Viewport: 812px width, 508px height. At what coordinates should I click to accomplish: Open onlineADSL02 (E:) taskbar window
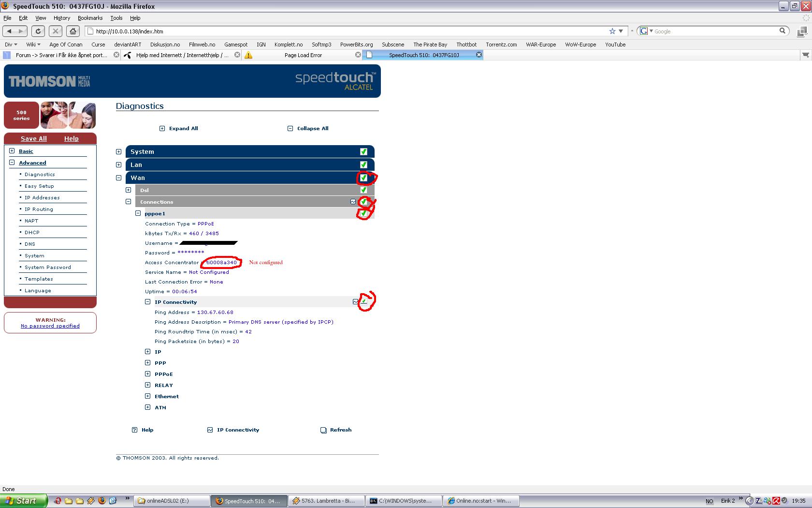coord(171,501)
